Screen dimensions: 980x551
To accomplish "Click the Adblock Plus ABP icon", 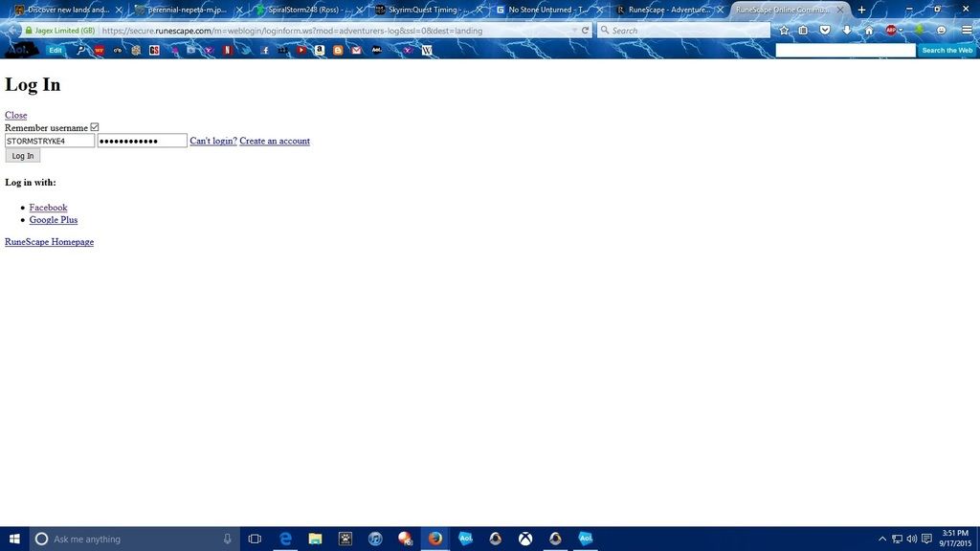I will click(x=890, y=31).
